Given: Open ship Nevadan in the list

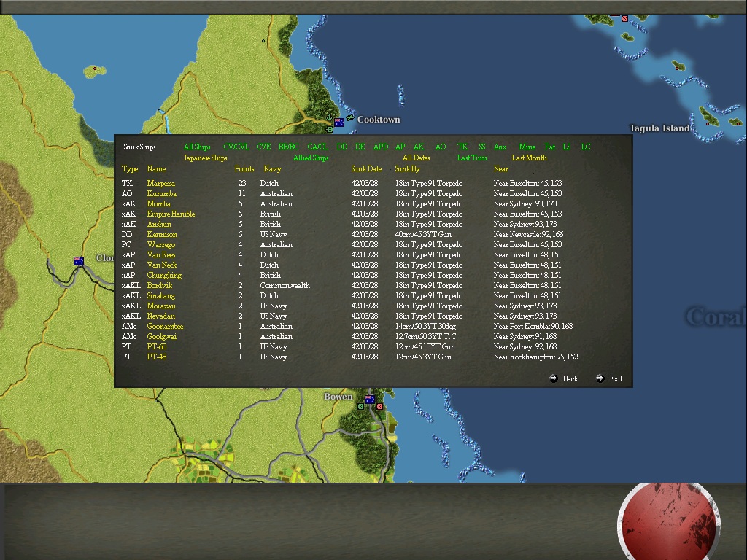Looking at the screenshot, I should [x=161, y=316].
